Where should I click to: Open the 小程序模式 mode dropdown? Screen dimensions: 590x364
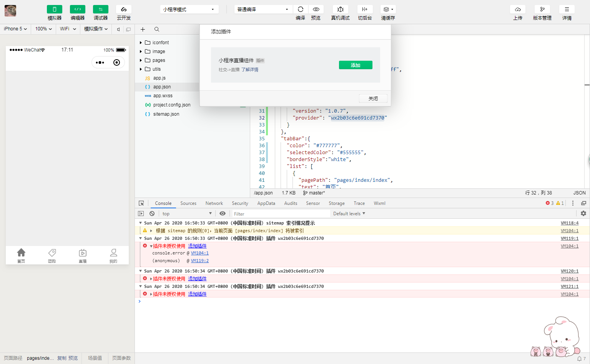[x=189, y=9]
